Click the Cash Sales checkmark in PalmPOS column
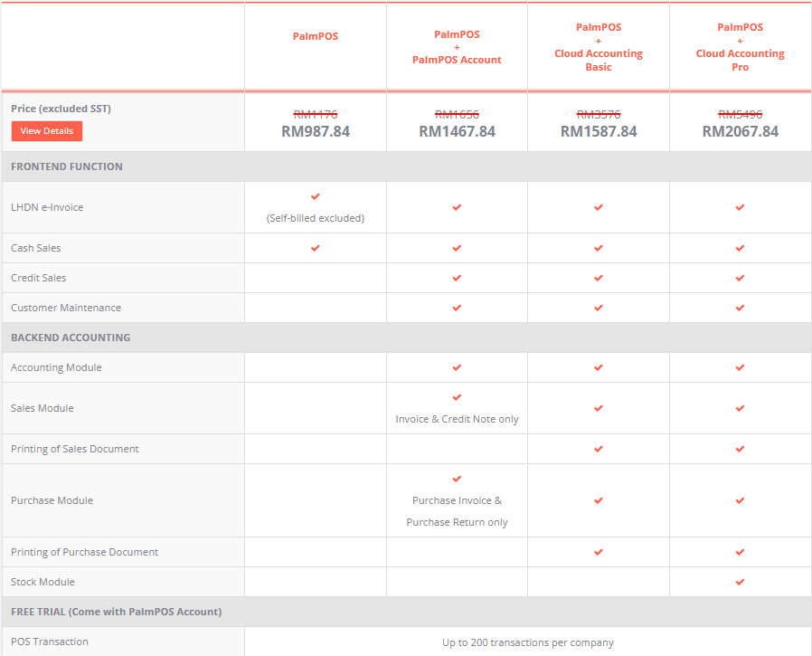The image size is (812, 656). click(x=315, y=248)
